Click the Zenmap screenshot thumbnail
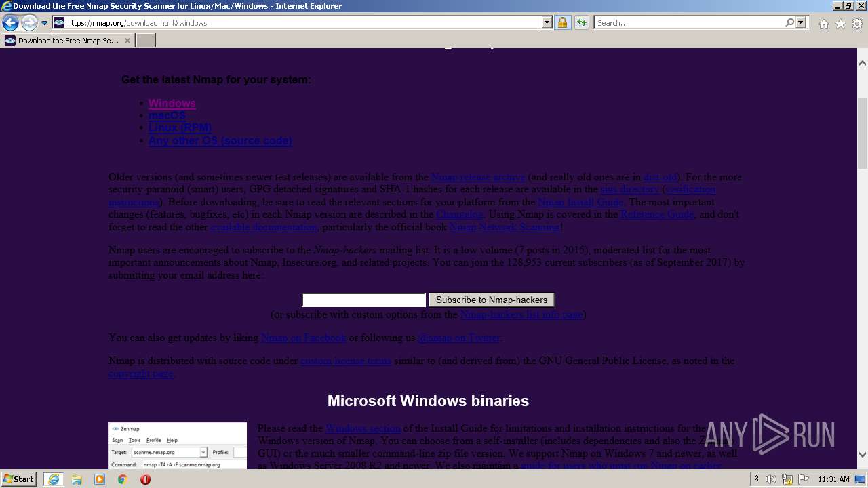Image resolution: width=868 pixels, height=488 pixels. click(x=178, y=446)
